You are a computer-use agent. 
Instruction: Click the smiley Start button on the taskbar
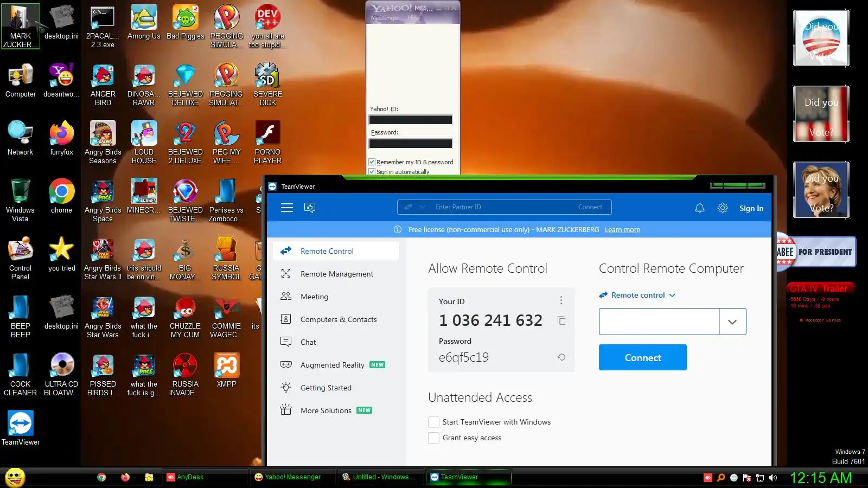15,477
